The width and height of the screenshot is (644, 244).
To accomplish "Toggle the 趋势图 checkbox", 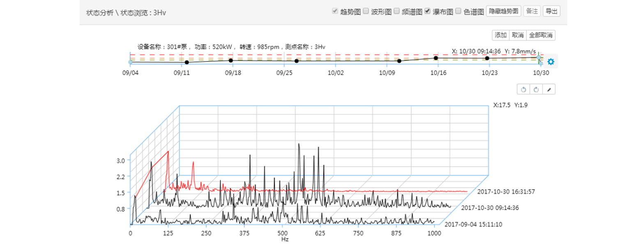I will pyautogui.click(x=335, y=12).
